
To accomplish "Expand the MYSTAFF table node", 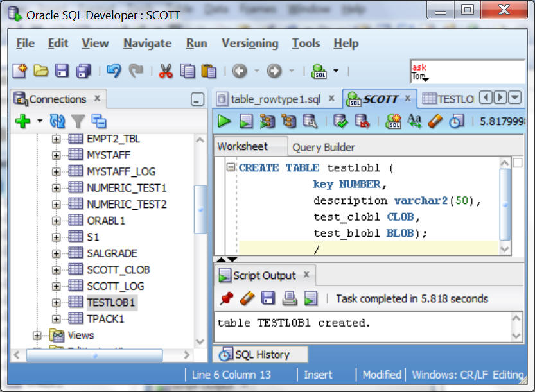I will click(x=57, y=155).
